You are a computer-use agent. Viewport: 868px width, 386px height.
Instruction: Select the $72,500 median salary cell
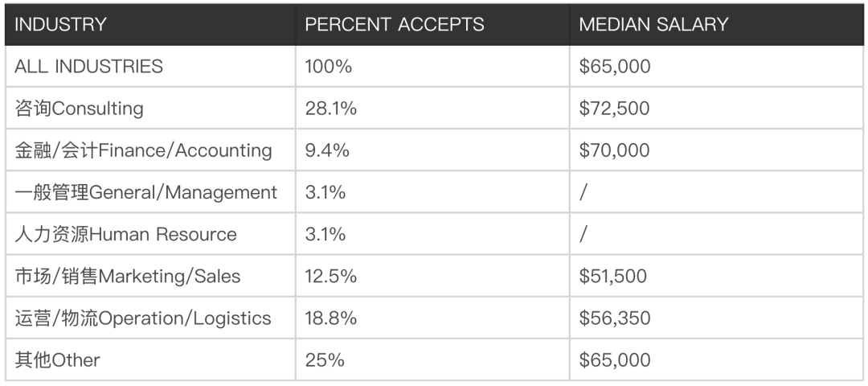tap(615, 109)
